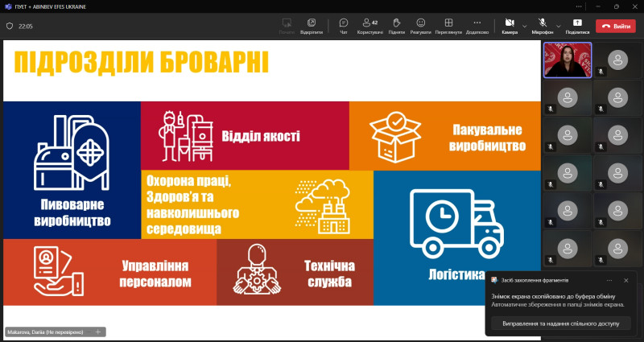Open the Реагувати reactions icon
The width and height of the screenshot is (644, 342).
tap(420, 25)
